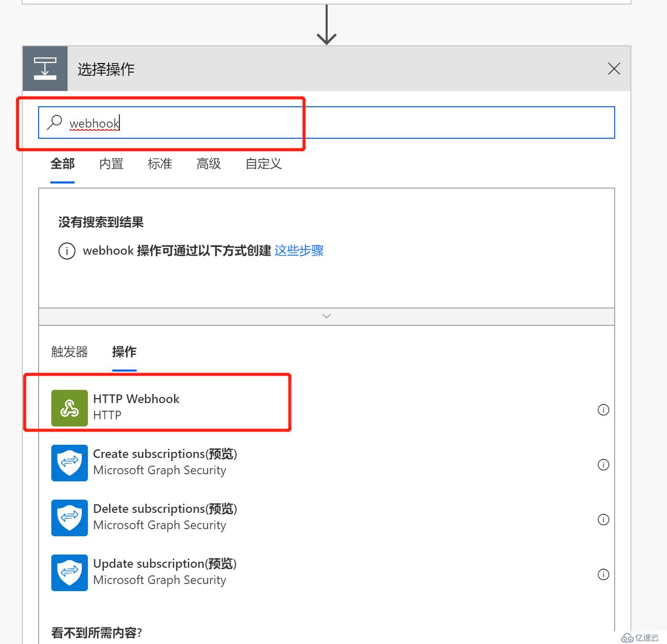
Task: Switch to the 自定义 tab
Action: point(264,164)
